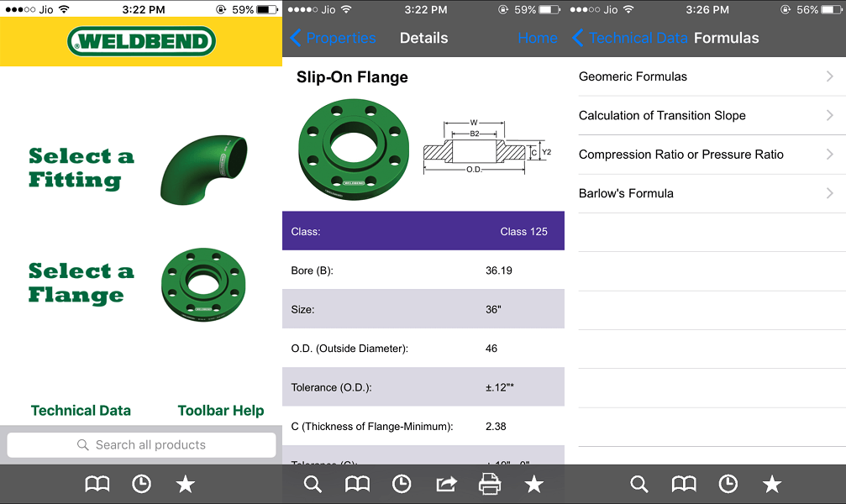This screenshot has width=846, height=504.
Task: Tap the back chevron before Properties
Action: [295, 38]
